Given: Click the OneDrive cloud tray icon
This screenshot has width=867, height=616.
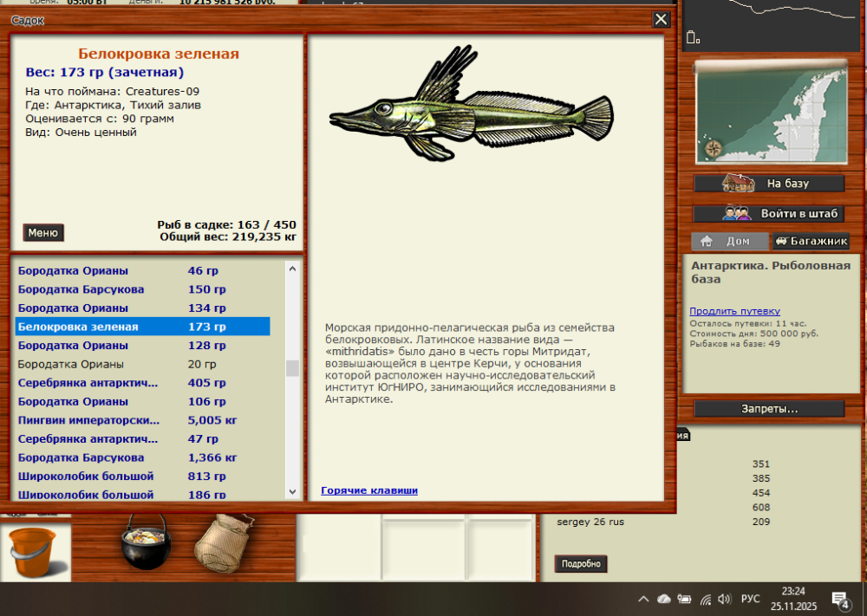Looking at the screenshot, I should 664,599.
